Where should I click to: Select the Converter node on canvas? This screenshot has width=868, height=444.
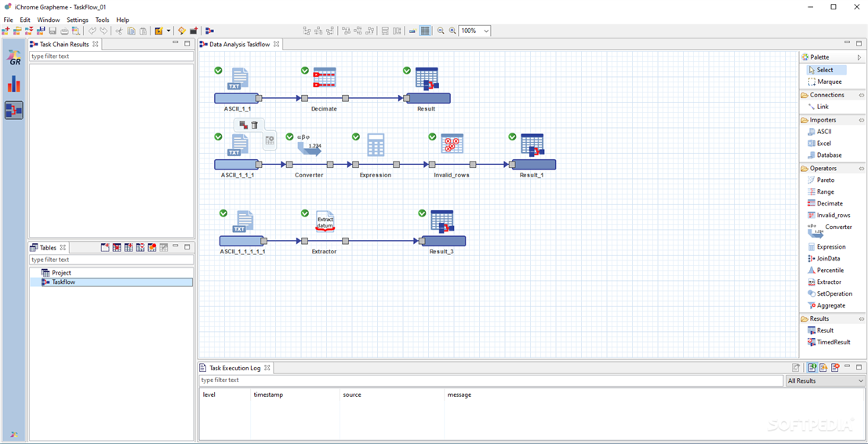(310, 145)
